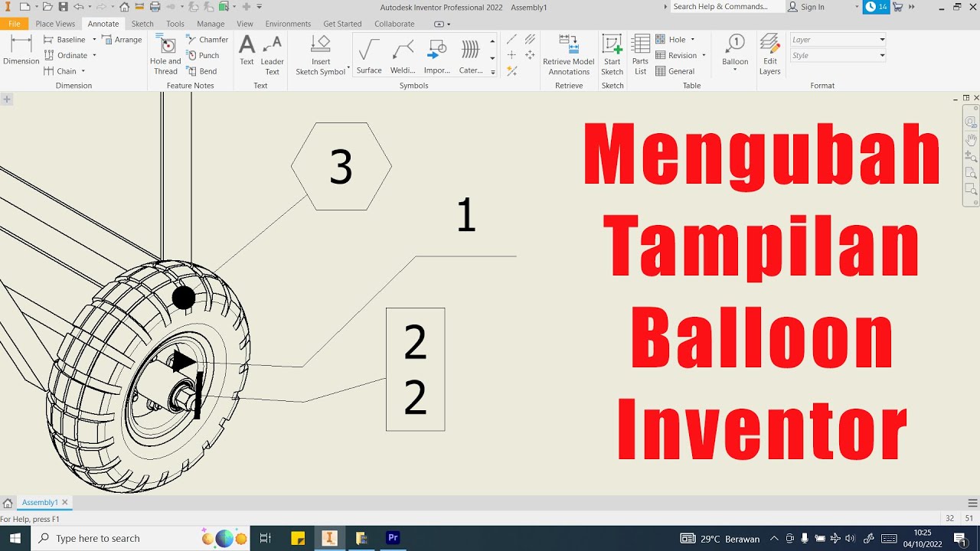This screenshot has height=551, width=980.
Task: Open the Layer combo box
Action: point(838,40)
